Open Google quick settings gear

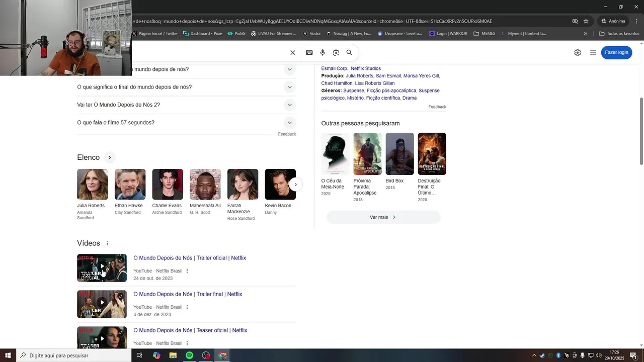578,53
